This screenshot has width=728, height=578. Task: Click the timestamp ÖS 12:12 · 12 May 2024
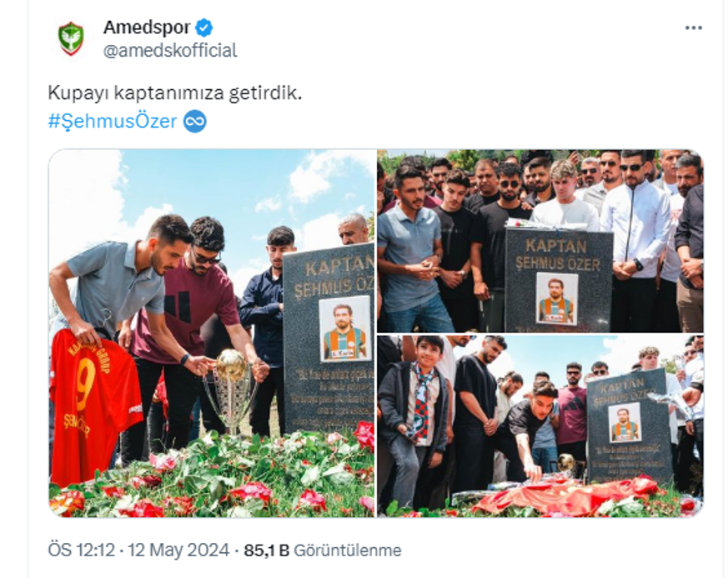click(138, 550)
